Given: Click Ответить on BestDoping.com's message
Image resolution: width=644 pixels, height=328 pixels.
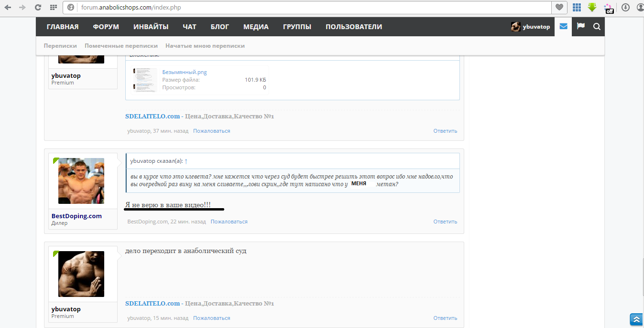Looking at the screenshot, I should 445,222.
